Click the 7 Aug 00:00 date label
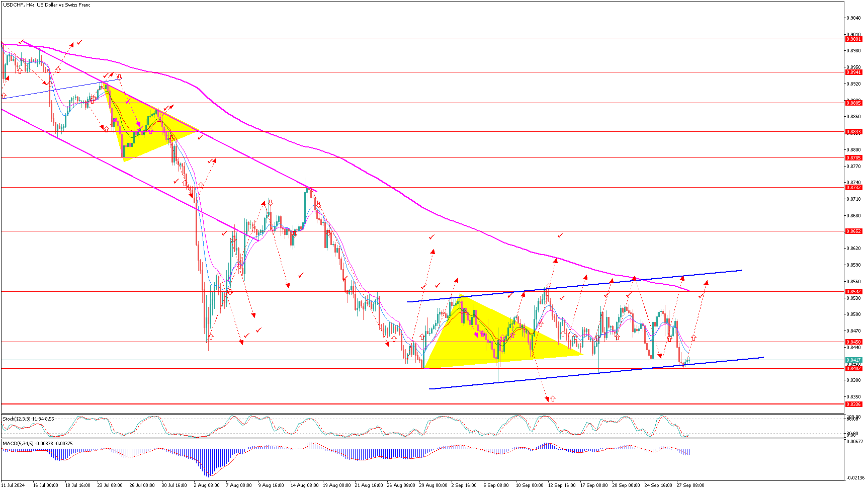Viewport: 868px width, 491px height. pyautogui.click(x=238, y=485)
